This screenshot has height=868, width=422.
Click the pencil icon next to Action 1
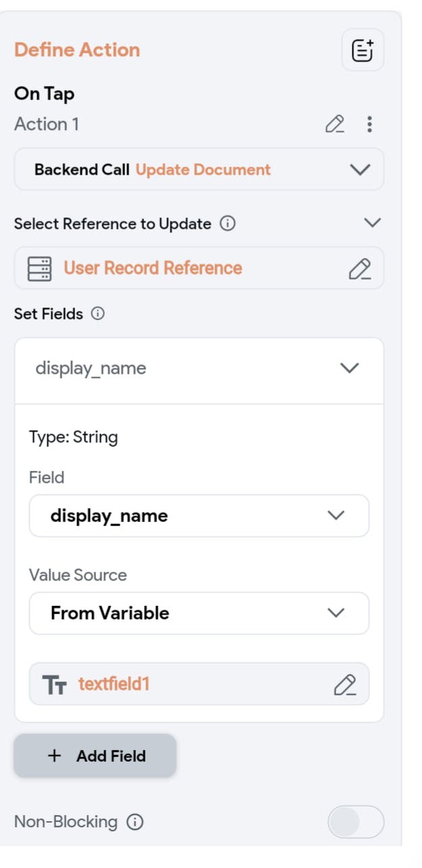335,124
